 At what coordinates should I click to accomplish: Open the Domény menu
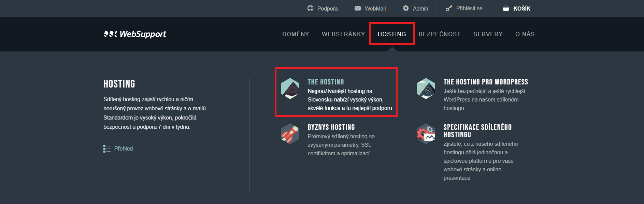pos(296,34)
